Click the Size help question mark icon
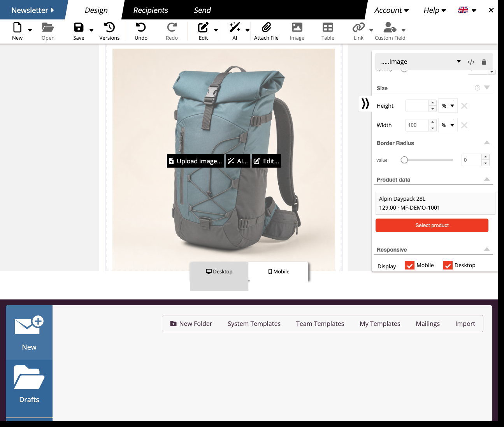The width and height of the screenshot is (504, 427). (478, 88)
